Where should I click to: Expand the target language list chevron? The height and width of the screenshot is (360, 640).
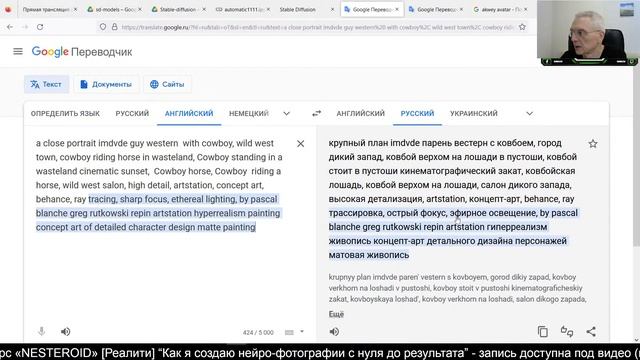529,113
